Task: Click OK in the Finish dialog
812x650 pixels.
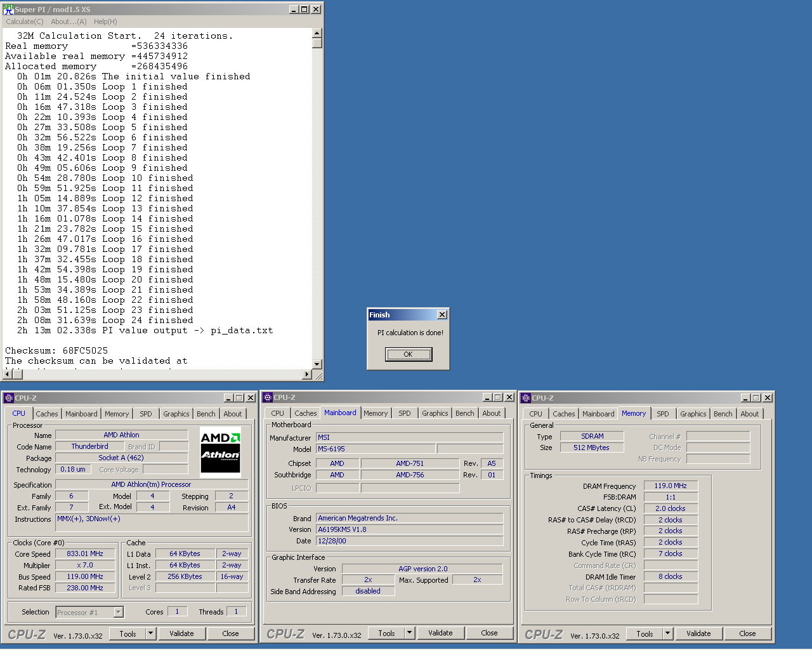Action: point(409,354)
